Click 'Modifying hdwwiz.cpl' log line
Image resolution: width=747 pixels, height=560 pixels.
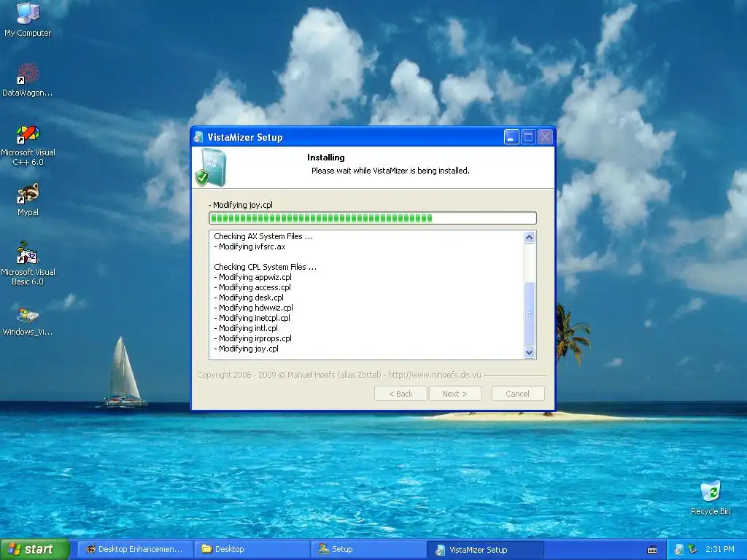[x=253, y=308]
